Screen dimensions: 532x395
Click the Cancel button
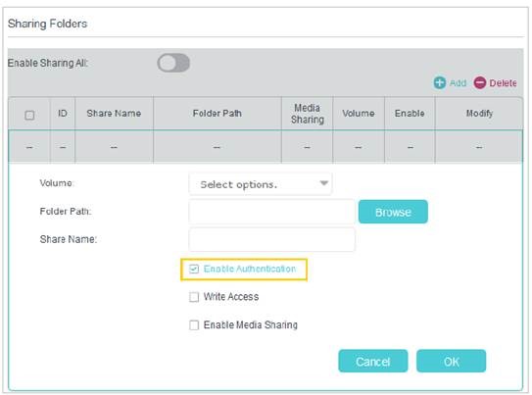click(x=373, y=361)
